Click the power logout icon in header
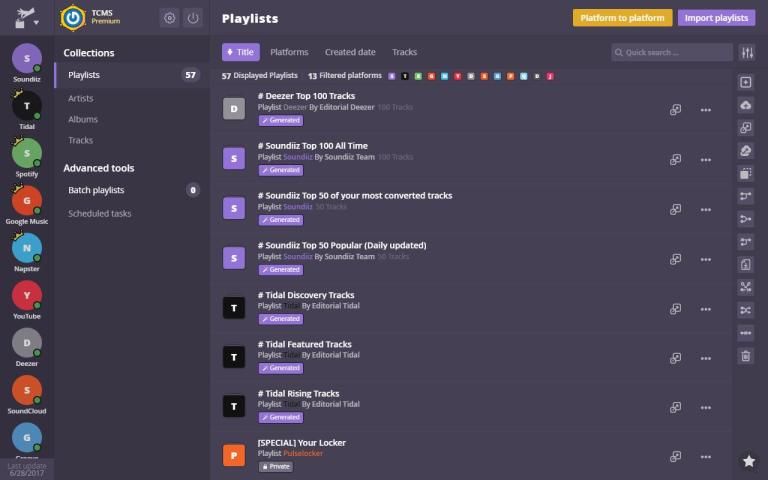The width and height of the screenshot is (768, 480). [x=193, y=18]
